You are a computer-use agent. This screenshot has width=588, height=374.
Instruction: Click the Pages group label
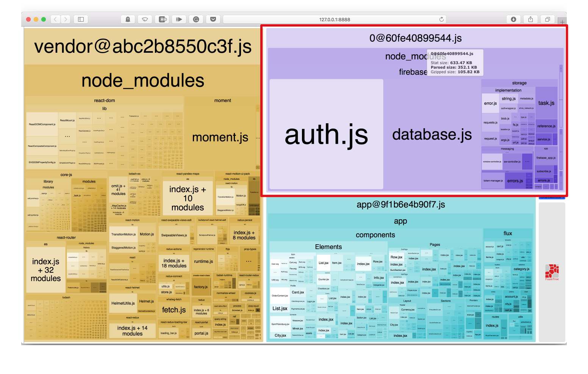435,245
